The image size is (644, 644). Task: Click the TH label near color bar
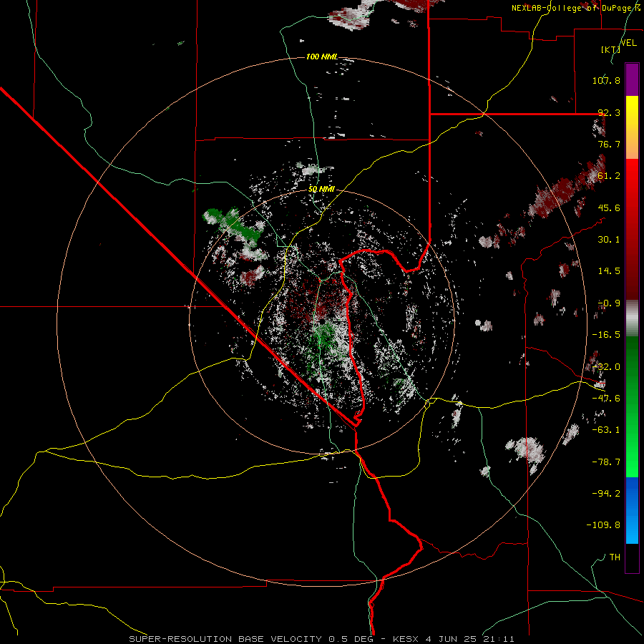(615, 557)
